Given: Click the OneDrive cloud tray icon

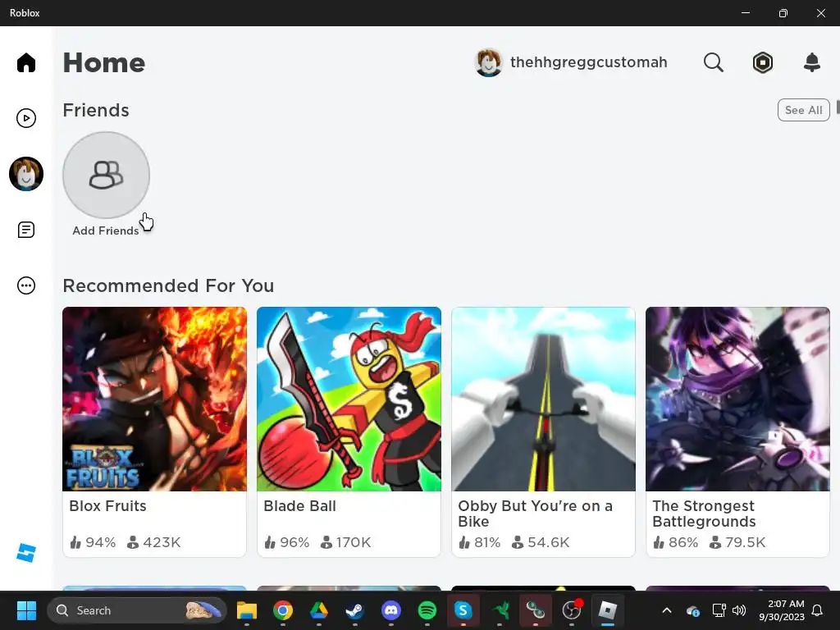Looking at the screenshot, I should pyautogui.click(x=692, y=610).
